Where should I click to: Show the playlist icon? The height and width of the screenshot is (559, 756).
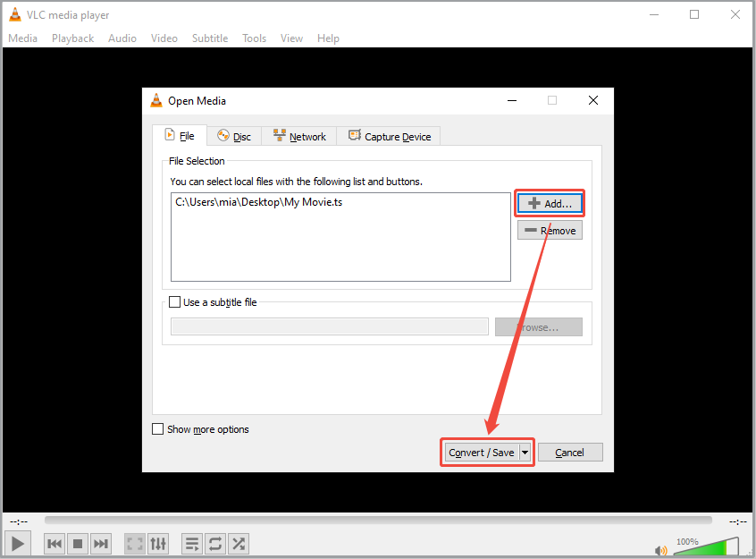pyautogui.click(x=192, y=544)
